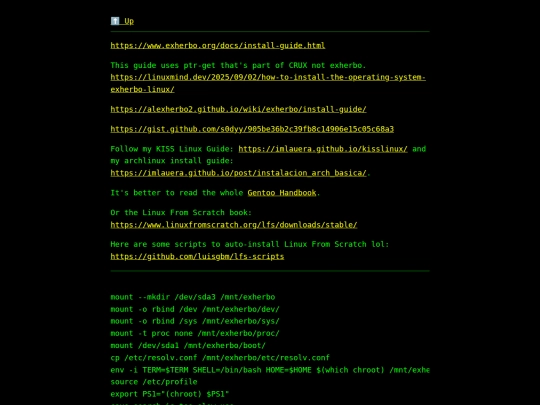Open the linuxfromscratch.org downloads stable link
Screen dimensions: 540x405
tap(234, 225)
